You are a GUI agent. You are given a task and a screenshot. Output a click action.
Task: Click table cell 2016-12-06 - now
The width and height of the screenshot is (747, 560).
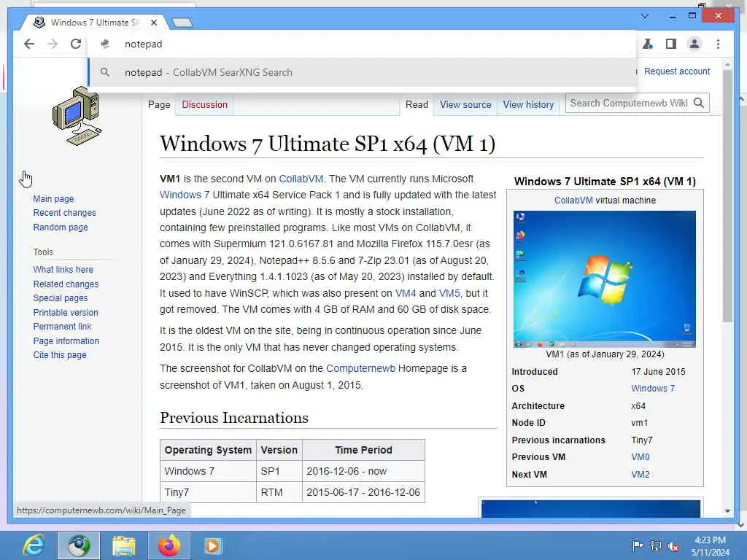(363, 471)
